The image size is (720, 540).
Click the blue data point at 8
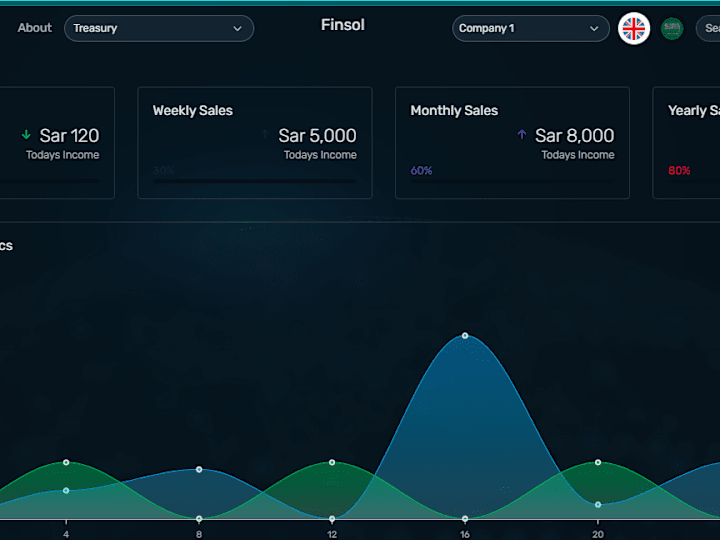coord(199,469)
